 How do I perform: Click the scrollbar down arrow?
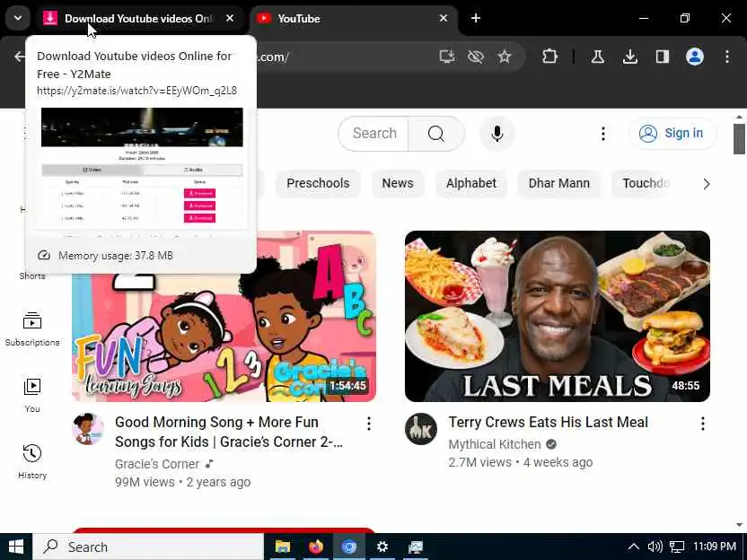pyautogui.click(x=739, y=525)
